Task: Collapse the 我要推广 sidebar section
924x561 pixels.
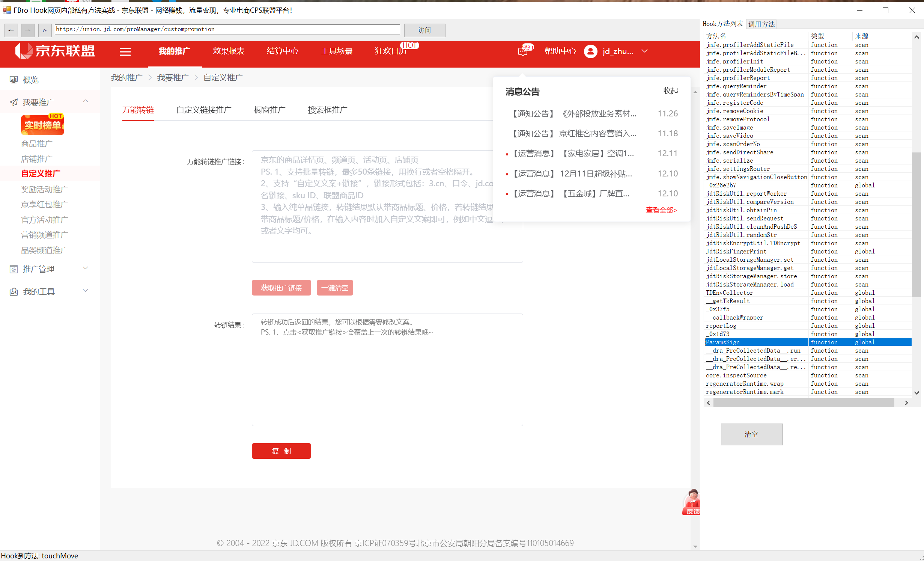Action: pyautogui.click(x=86, y=101)
